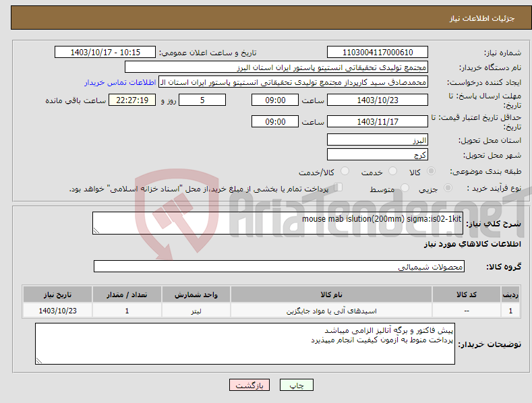This screenshot has width=532, height=403.
Task: Click the کد کالا column header
Action: point(467,294)
